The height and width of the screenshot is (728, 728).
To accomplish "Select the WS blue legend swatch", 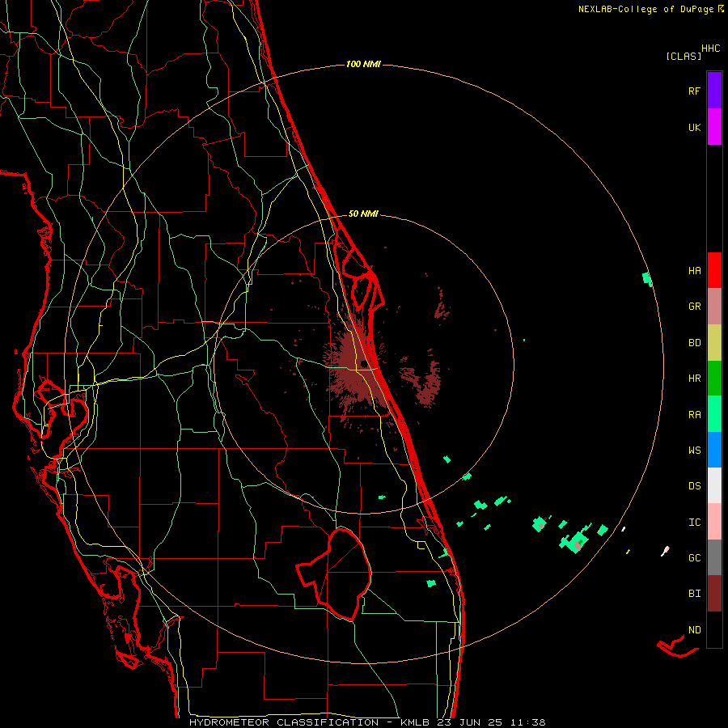I will pos(714,450).
